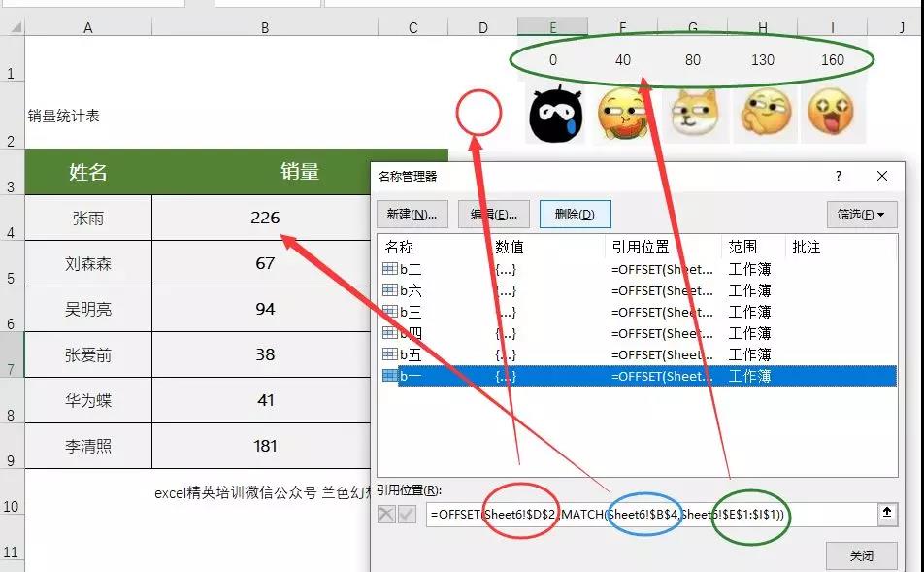
Task: Select row 7 header
Action: coord(12,355)
